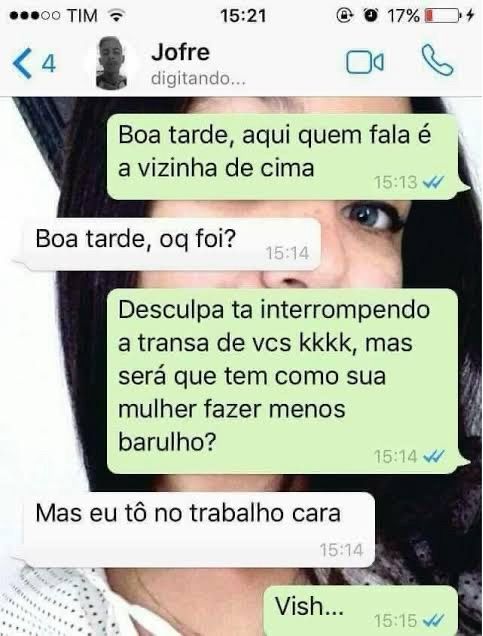Tap the rotation lock status icon
The height and width of the screenshot is (636, 483).
(x=344, y=16)
